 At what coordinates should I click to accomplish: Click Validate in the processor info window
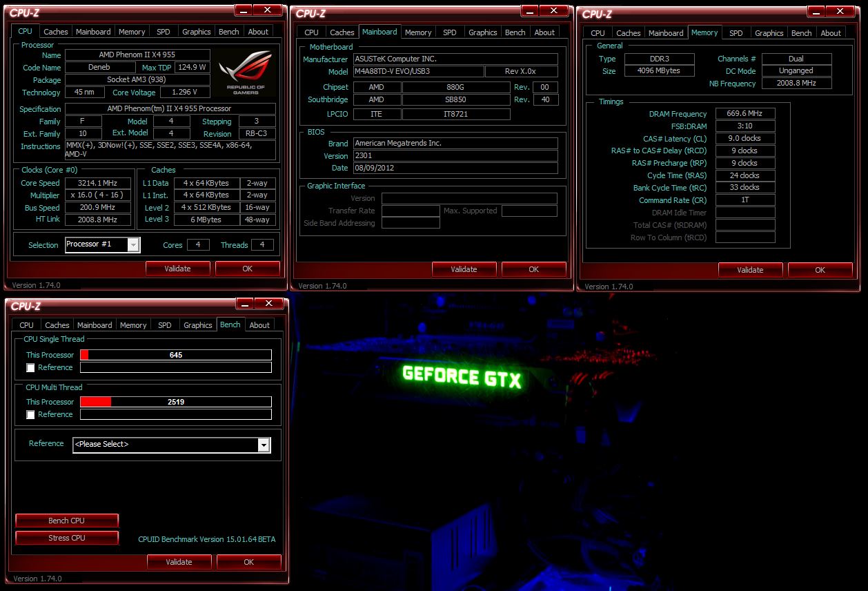click(178, 269)
